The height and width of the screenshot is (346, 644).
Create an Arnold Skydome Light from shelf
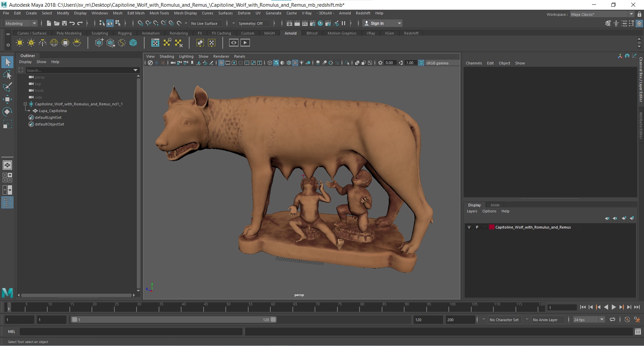coord(54,43)
